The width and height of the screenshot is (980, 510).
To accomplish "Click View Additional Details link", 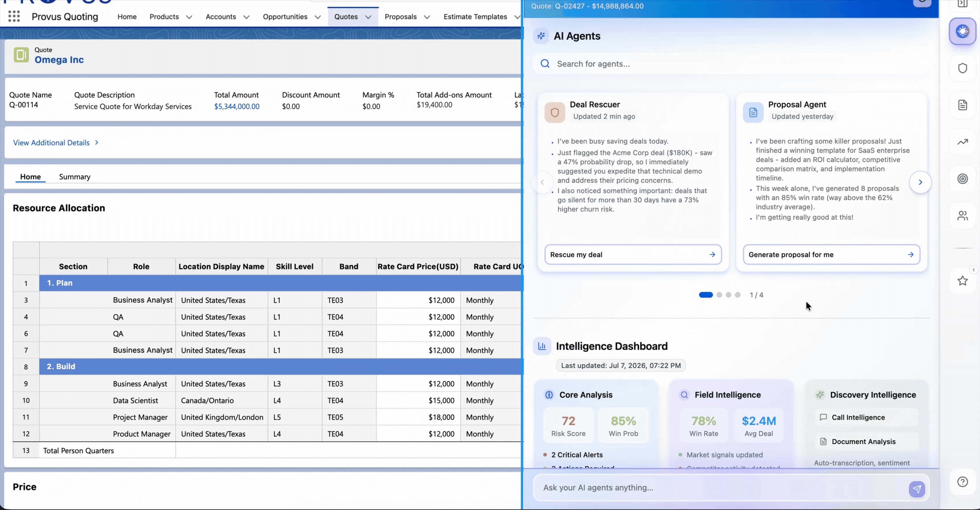I will click(x=51, y=143).
